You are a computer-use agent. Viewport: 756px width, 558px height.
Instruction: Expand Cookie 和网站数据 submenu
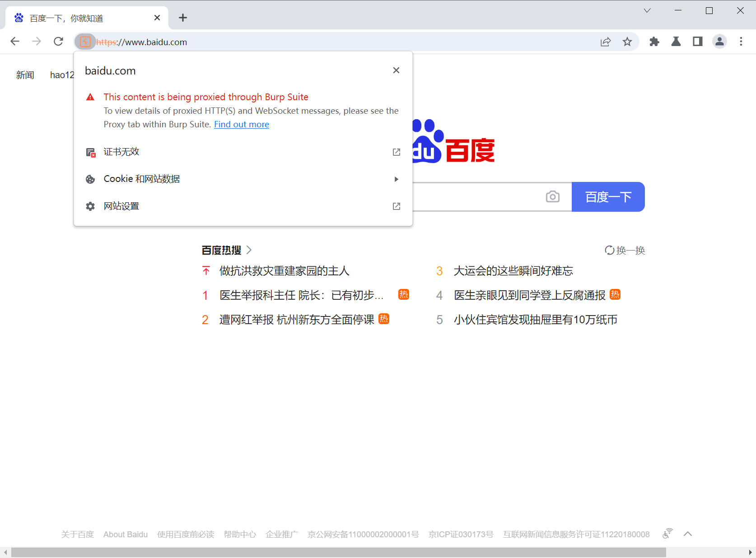[x=243, y=179]
